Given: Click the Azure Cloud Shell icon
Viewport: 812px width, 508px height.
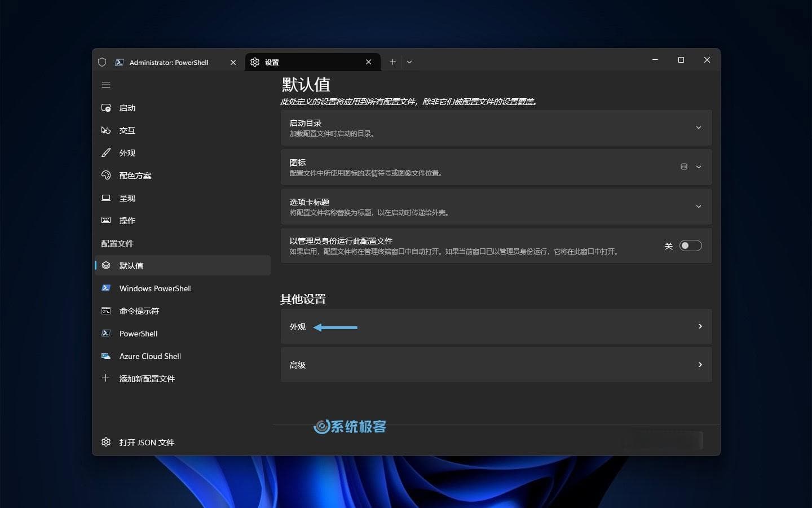Looking at the screenshot, I should coord(106,356).
